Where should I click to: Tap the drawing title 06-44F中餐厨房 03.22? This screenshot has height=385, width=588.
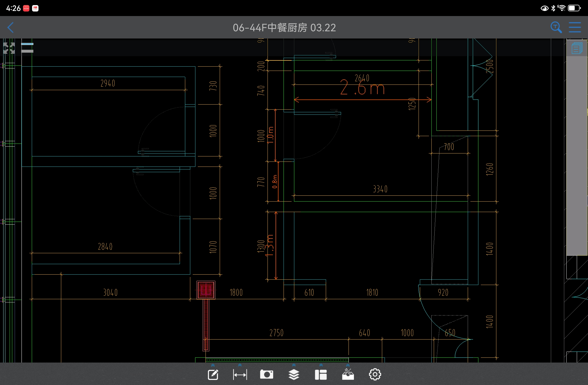[284, 28]
